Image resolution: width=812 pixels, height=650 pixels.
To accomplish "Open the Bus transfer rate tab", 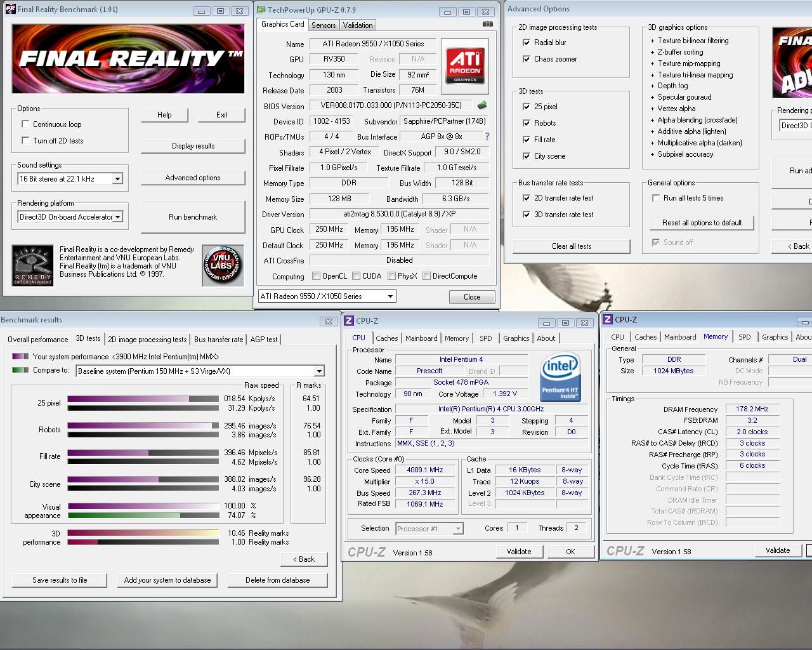I will point(218,340).
